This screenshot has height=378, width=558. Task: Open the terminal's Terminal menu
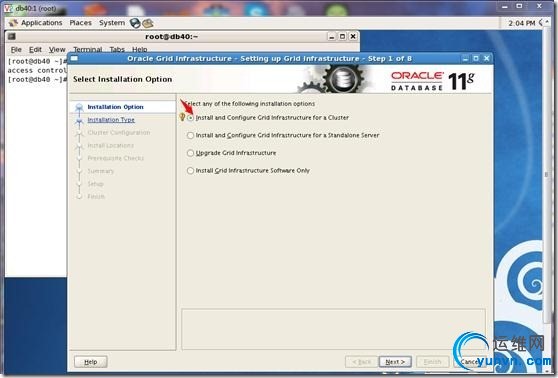[88, 49]
